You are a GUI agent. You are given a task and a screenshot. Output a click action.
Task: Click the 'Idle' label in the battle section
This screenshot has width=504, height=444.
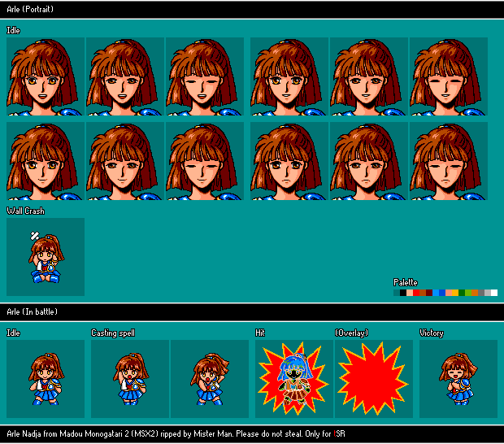tap(13, 333)
